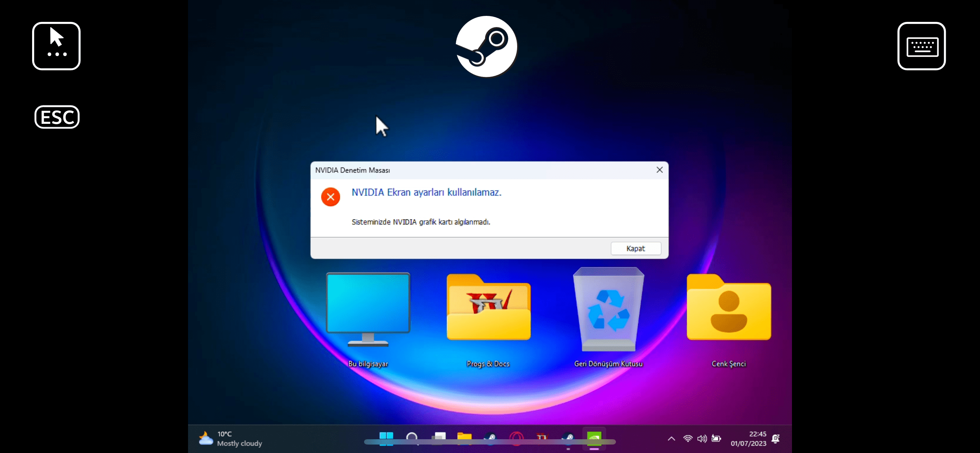Open the clock showing 22:45

[748, 439]
